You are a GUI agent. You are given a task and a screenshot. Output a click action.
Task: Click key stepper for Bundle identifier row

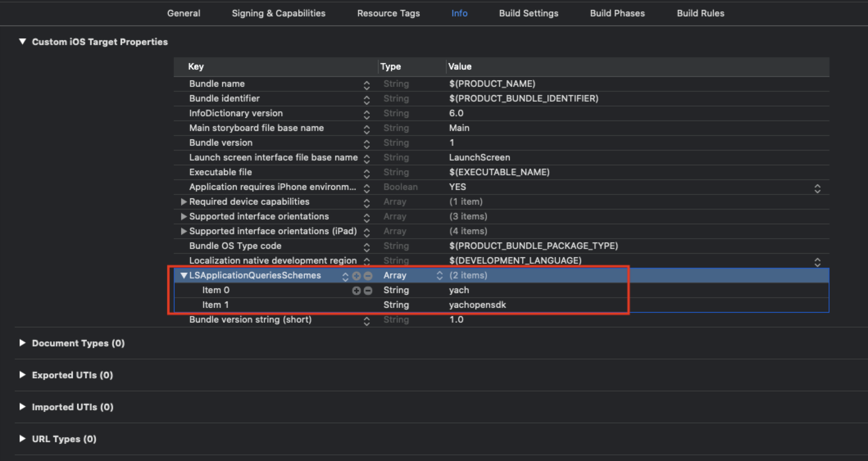(366, 99)
